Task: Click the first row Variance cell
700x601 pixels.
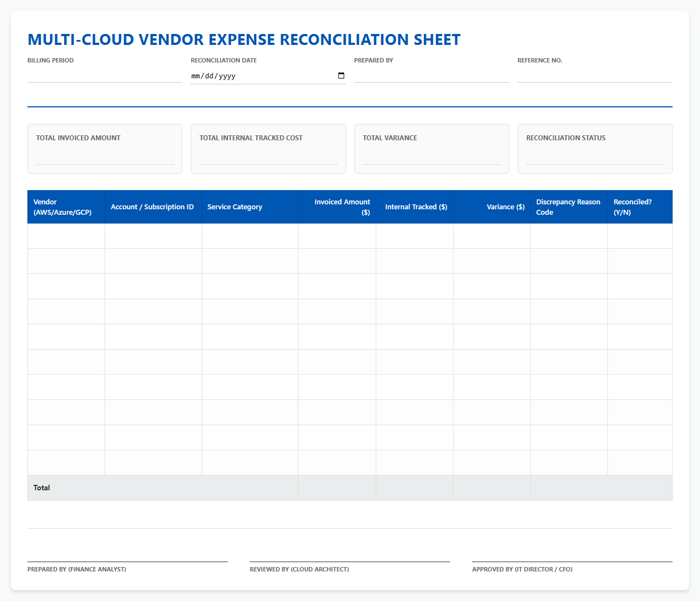Action: click(492, 236)
